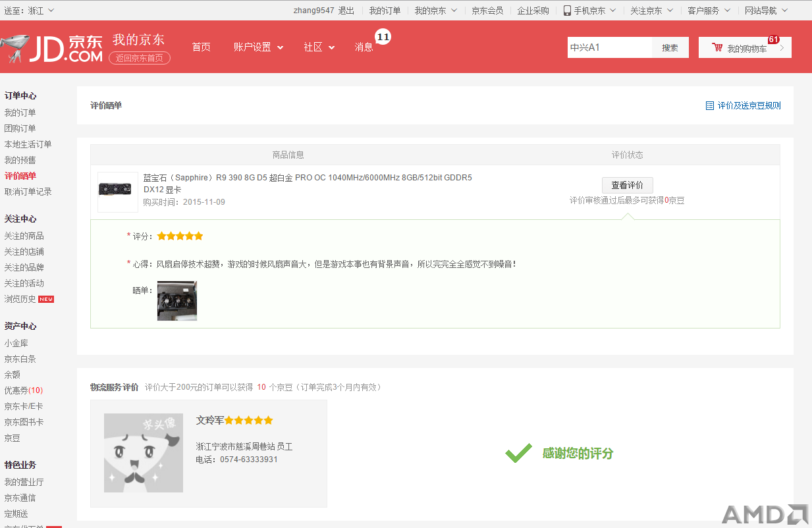Click the courier avatar image
The width and height of the screenshot is (812, 528).
click(144, 453)
